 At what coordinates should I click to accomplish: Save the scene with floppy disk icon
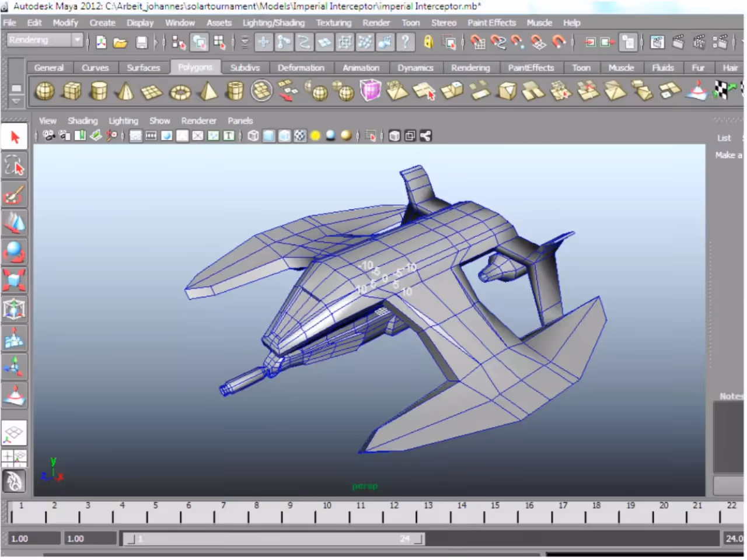(x=141, y=42)
